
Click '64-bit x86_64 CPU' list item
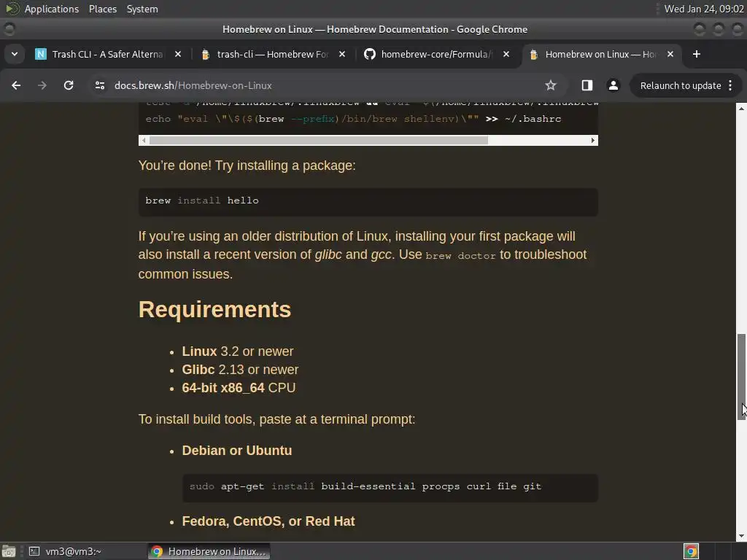coord(239,388)
